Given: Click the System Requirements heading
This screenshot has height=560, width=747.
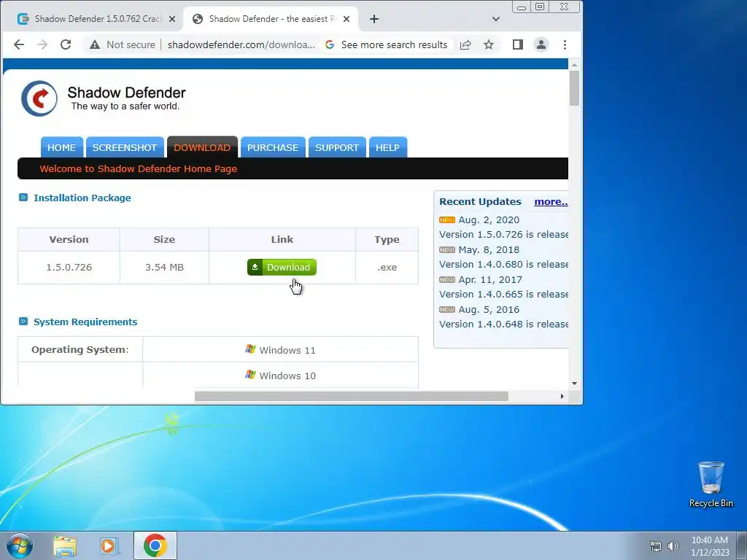Looking at the screenshot, I should (85, 322).
